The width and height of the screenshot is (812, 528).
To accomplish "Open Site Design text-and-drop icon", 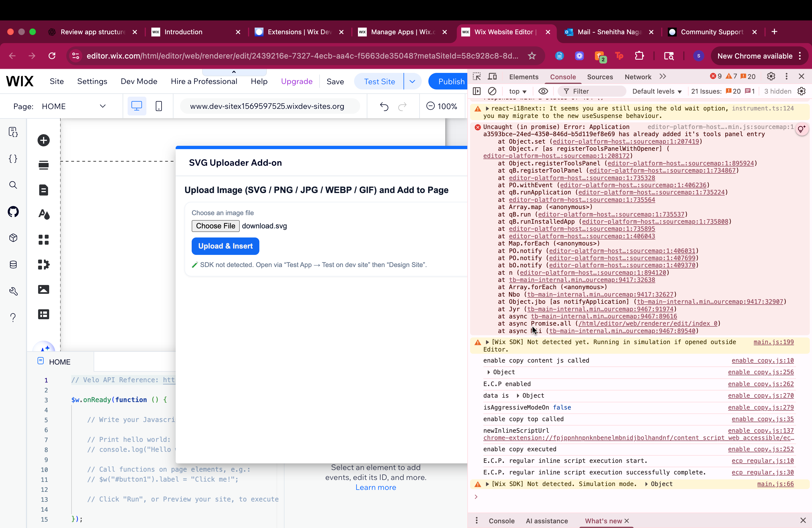I will (x=43, y=214).
